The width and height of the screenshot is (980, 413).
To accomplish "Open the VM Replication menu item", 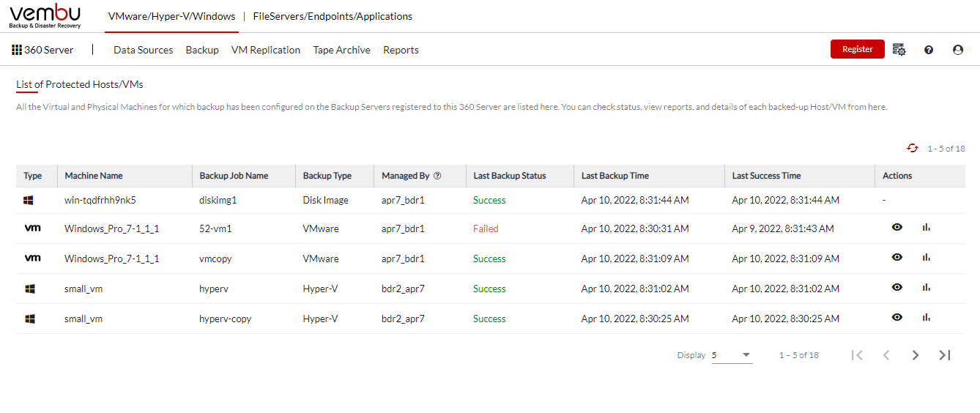I will click(x=266, y=50).
